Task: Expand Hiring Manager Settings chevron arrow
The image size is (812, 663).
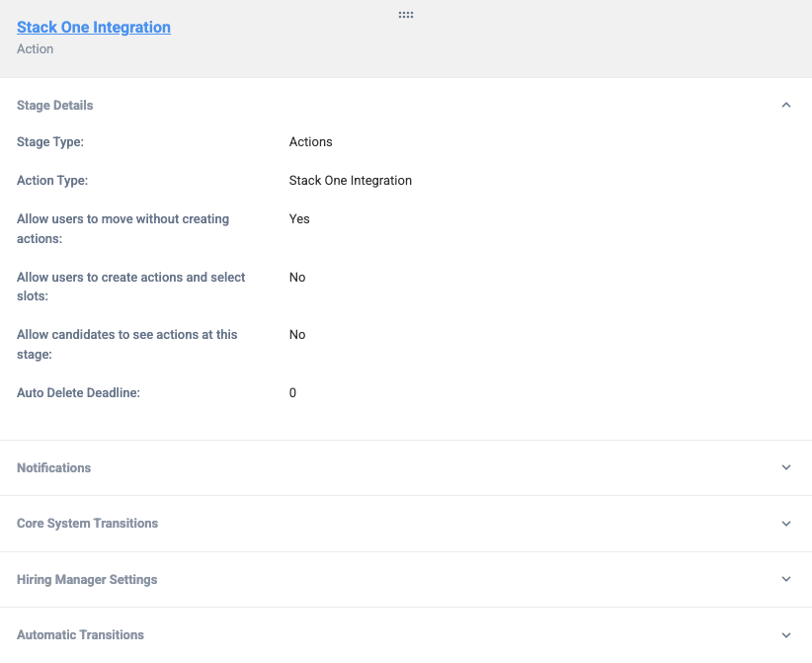Action: 786,579
